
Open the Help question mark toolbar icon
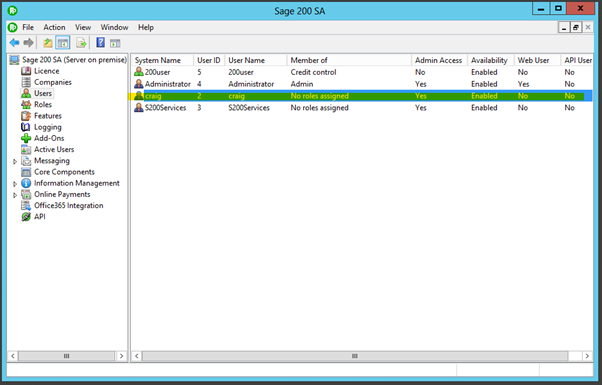100,43
